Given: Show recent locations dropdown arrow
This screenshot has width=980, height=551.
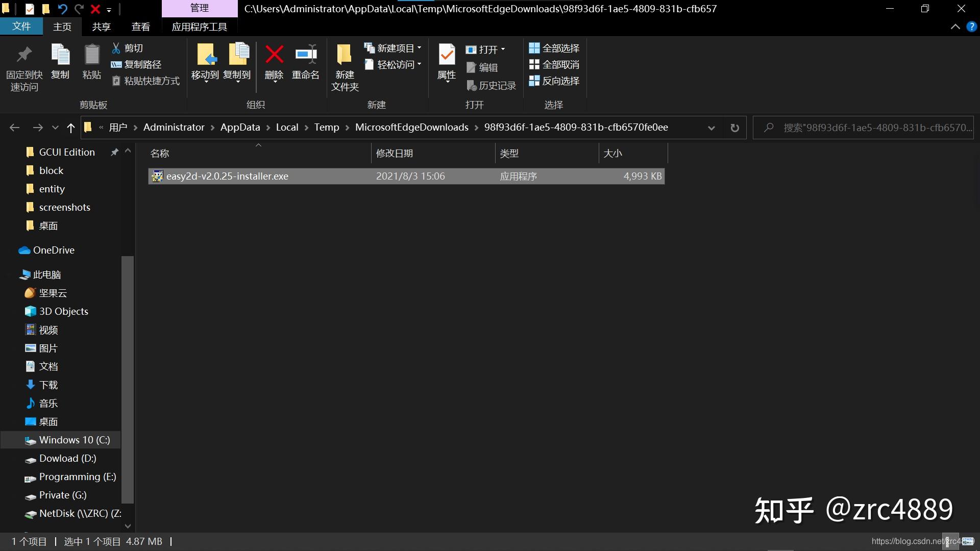Looking at the screenshot, I should pyautogui.click(x=55, y=128).
